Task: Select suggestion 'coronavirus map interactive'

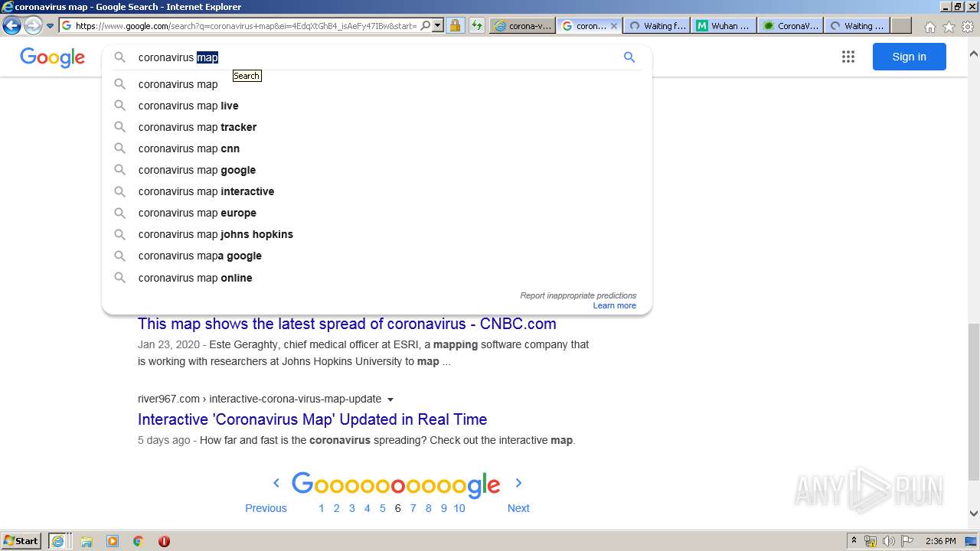Action: (x=377, y=191)
